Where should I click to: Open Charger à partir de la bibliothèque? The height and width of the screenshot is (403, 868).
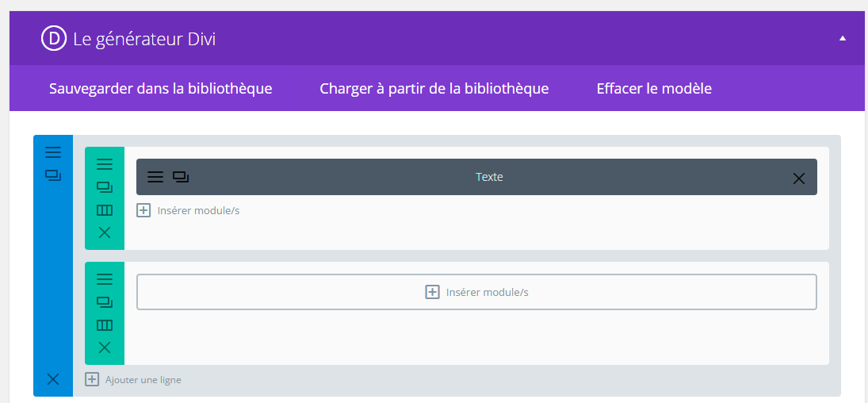[x=434, y=88]
